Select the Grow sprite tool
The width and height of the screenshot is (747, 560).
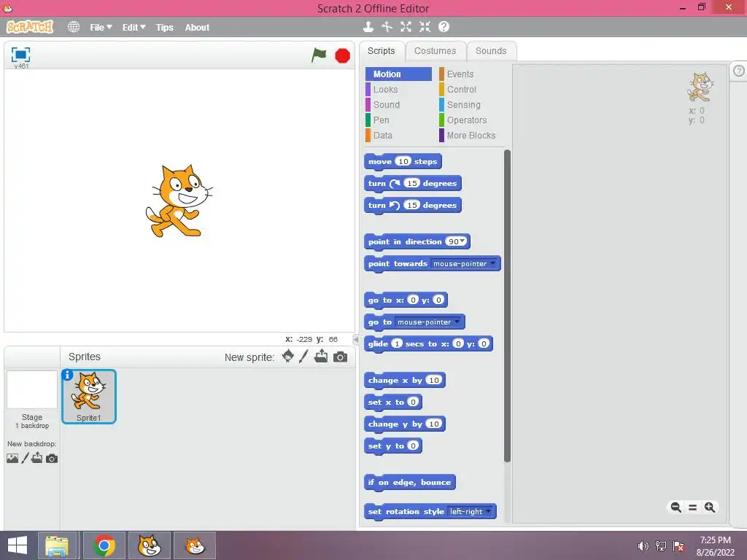tap(406, 27)
